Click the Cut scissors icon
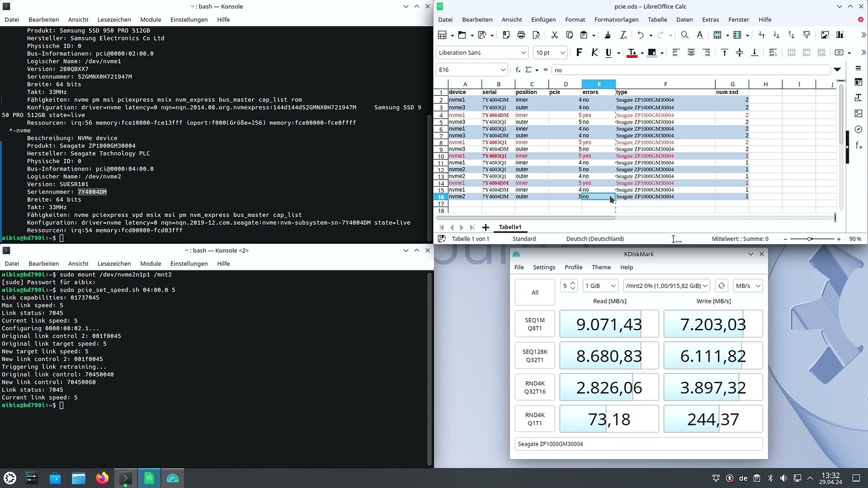 click(554, 35)
